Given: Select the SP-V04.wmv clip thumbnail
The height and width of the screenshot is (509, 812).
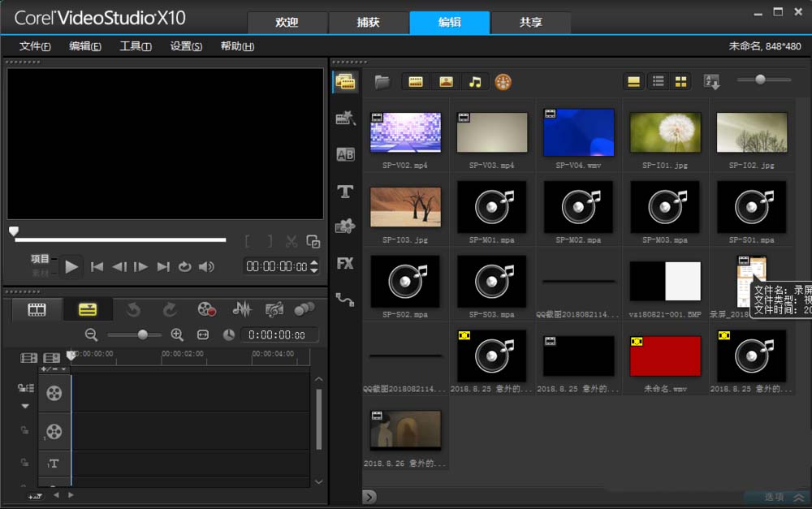Looking at the screenshot, I should pos(578,132).
